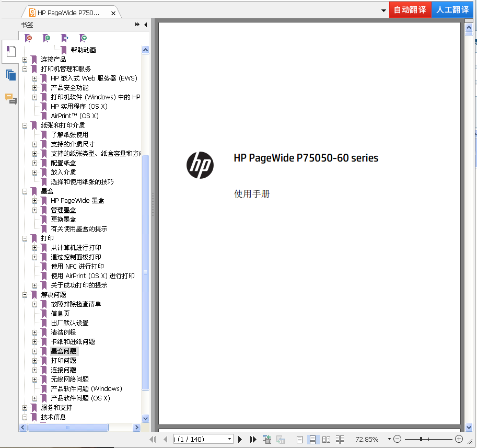
Task: Collapse the 墨盒 bookmark section
Action: [25, 191]
